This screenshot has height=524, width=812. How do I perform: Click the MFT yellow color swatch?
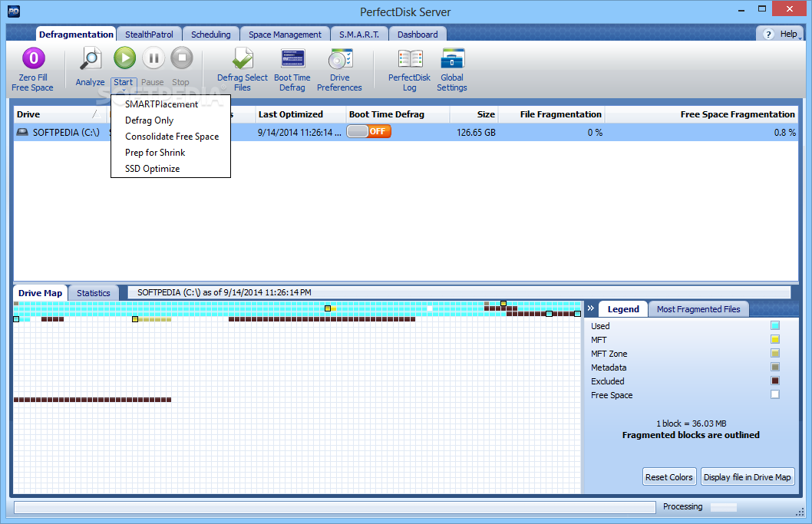coord(774,339)
